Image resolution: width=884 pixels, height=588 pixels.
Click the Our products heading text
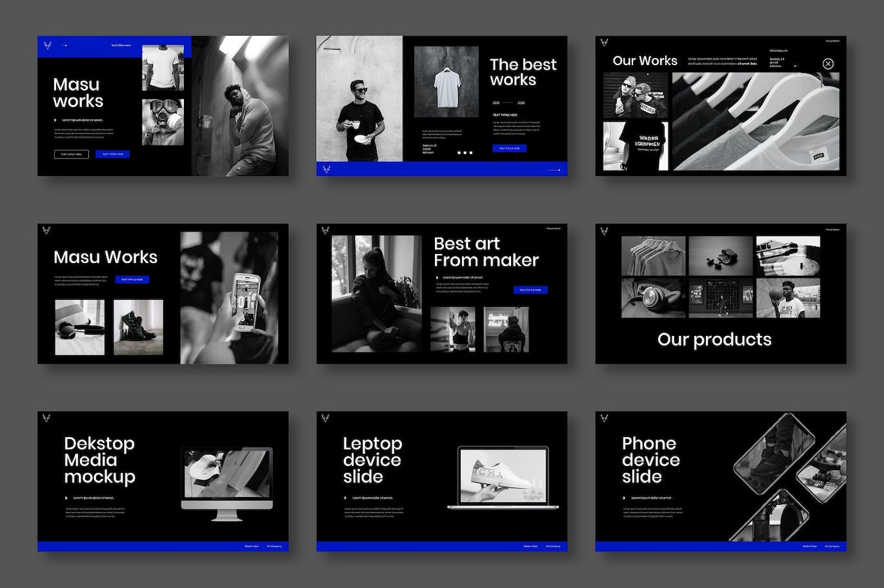pos(714,340)
